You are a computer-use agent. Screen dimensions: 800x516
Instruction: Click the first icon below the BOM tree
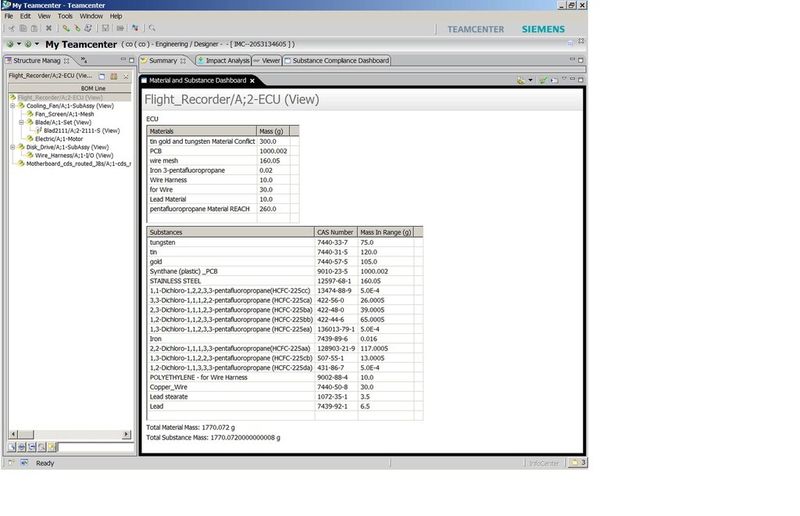click(x=12, y=447)
